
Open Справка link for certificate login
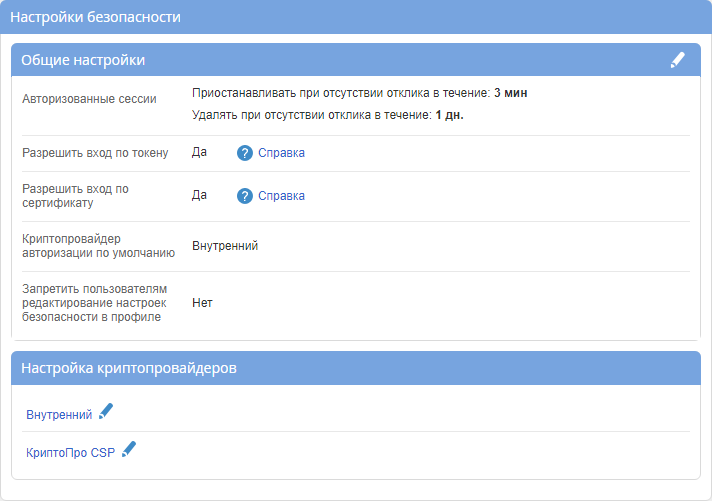[x=281, y=196]
